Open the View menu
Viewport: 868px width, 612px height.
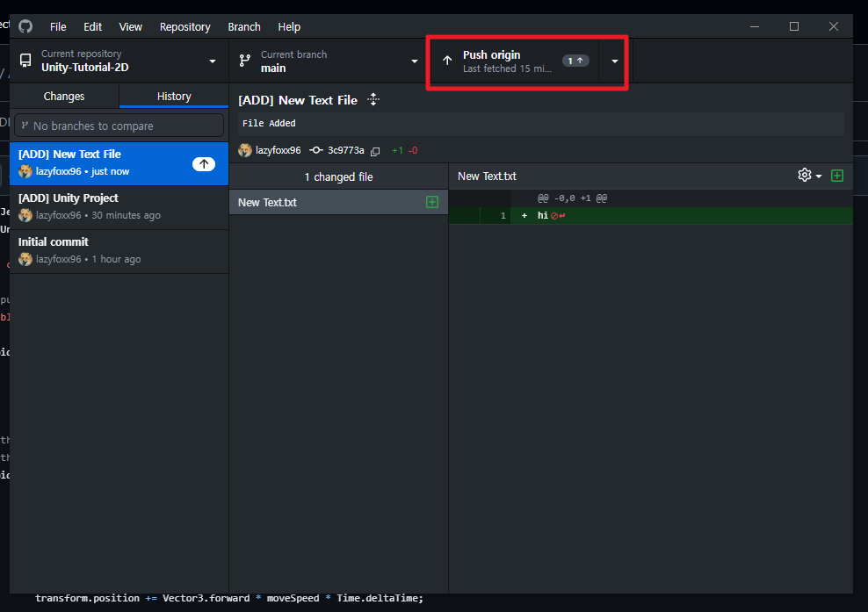[130, 26]
